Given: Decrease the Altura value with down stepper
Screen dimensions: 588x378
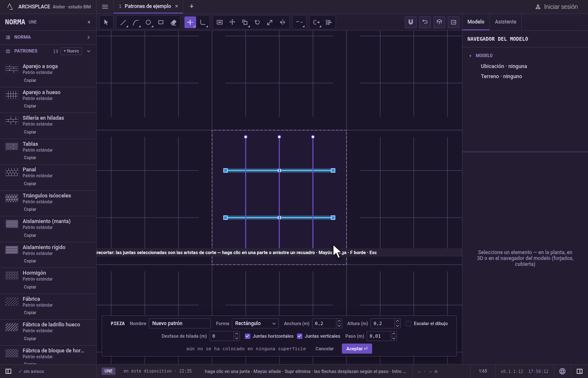Looking at the screenshot, I should pos(397,326).
